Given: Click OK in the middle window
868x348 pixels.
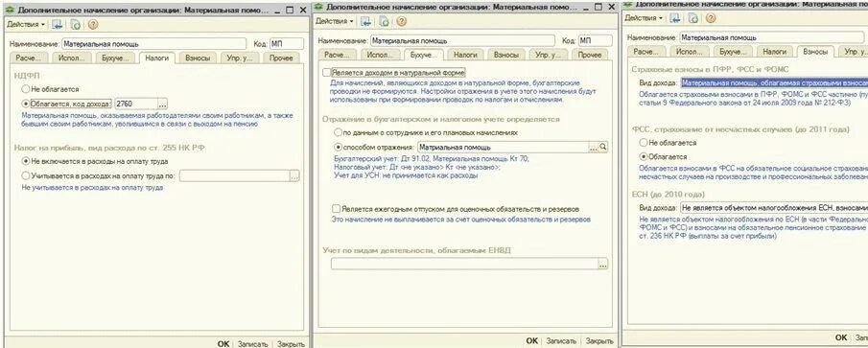Looking at the screenshot, I should pos(532,340).
